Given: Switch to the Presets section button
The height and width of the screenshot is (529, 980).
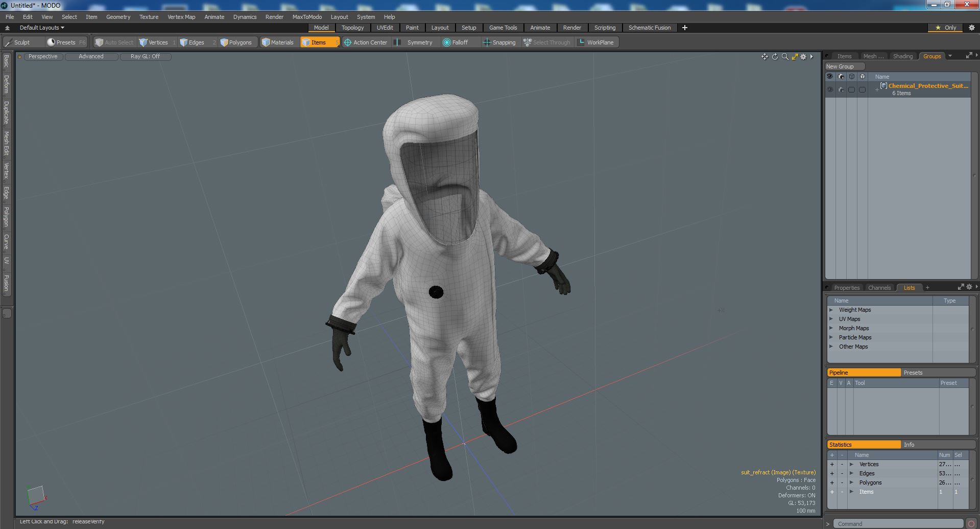Looking at the screenshot, I should point(938,373).
